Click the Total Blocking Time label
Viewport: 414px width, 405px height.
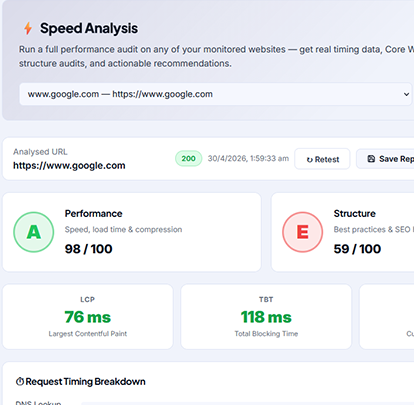point(266,334)
